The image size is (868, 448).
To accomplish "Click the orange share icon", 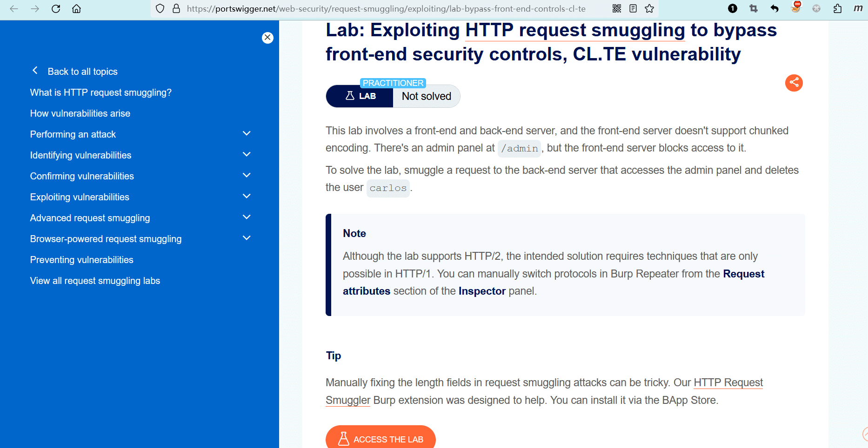I will point(794,83).
